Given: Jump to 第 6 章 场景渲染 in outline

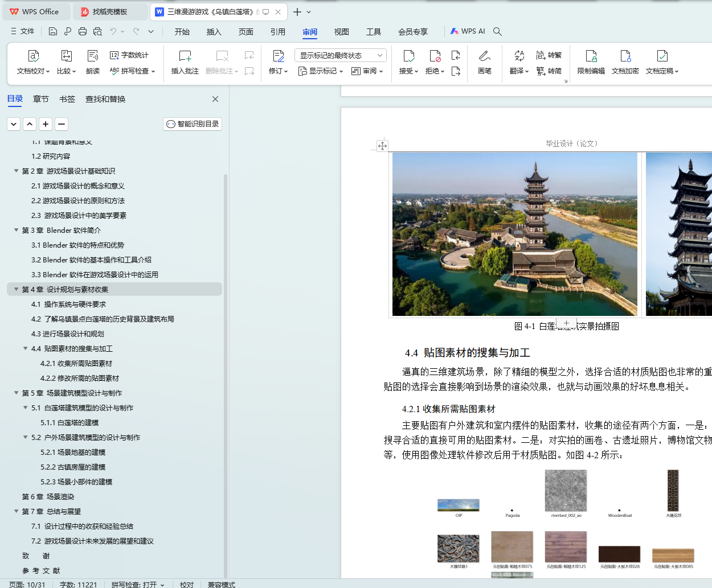Looking at the screenshot, I should [48, 496].
